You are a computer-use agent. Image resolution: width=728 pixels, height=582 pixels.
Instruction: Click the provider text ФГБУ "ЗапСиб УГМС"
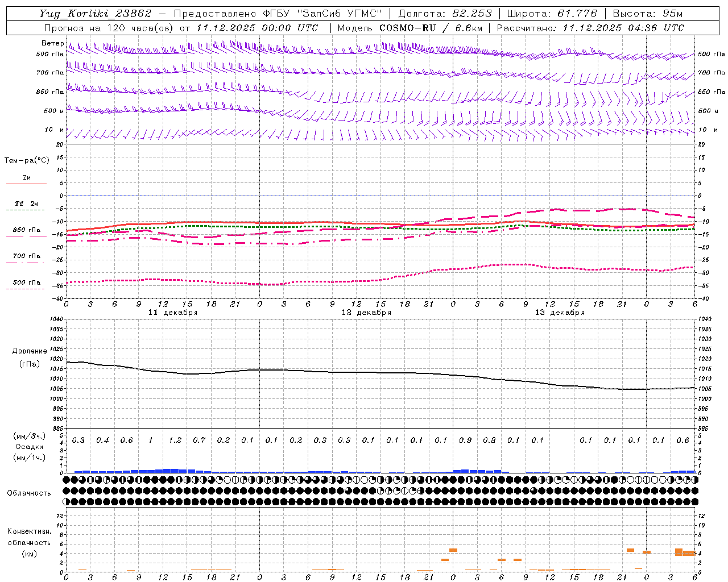point(322,14)
